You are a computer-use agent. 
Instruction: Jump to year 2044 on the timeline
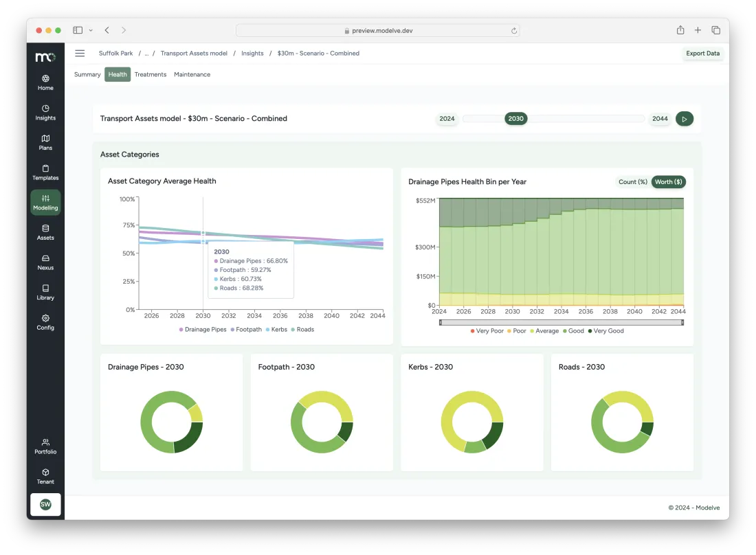(x=660, y=119)
